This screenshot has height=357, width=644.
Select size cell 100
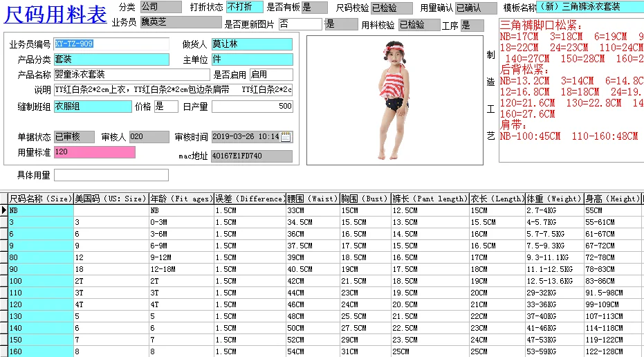(x=41, y=281)
